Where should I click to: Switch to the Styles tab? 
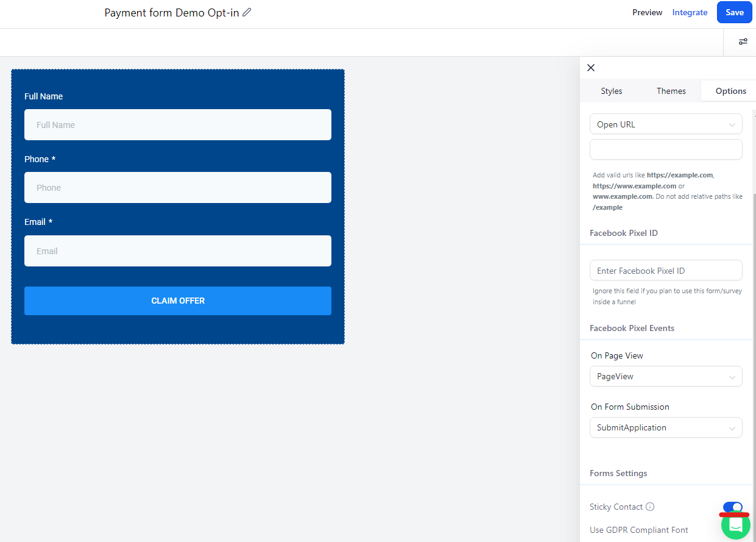611,91
